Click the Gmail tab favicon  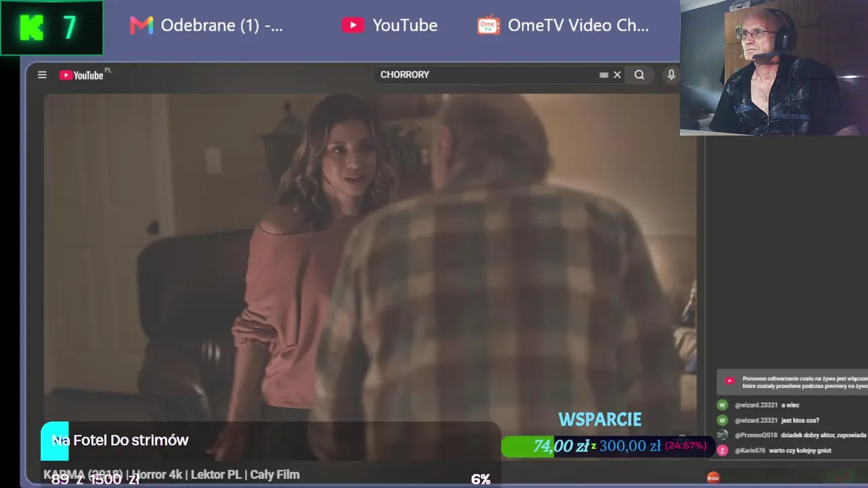pyautogui.click(x=141, y=26)
